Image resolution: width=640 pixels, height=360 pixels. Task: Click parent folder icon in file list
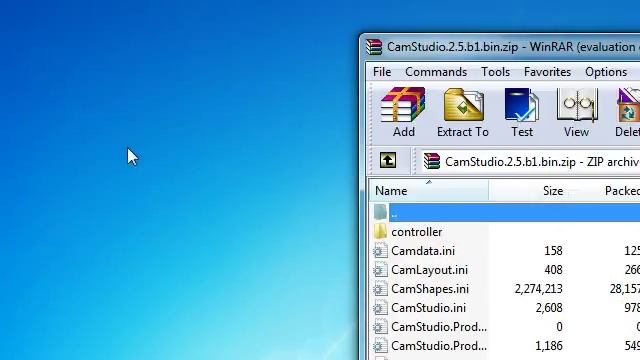coord(380,212)
